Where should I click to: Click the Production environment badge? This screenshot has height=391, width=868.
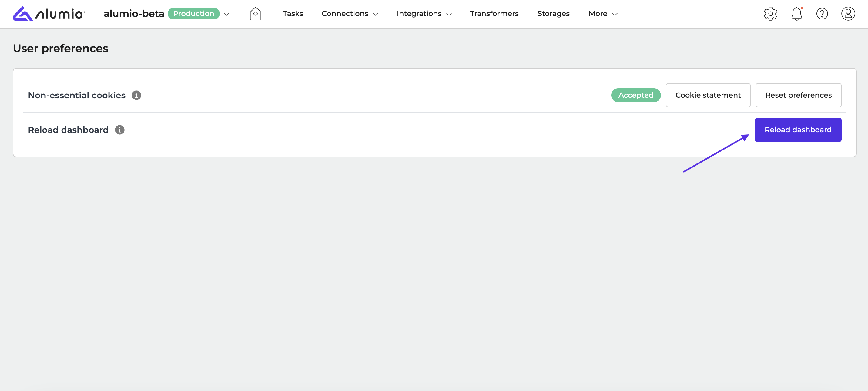(194, 14)
